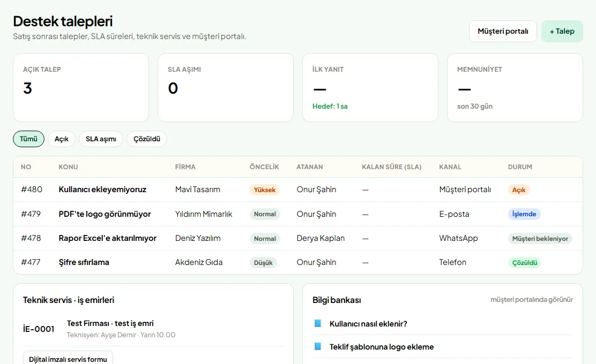
Task: Click the Açık status badge
Action: [x=518, y=190]
